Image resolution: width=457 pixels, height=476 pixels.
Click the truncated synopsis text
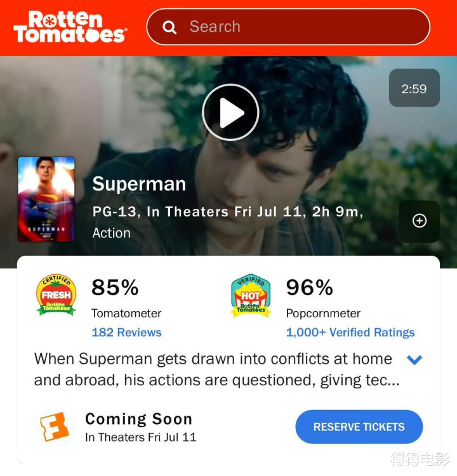216,369
